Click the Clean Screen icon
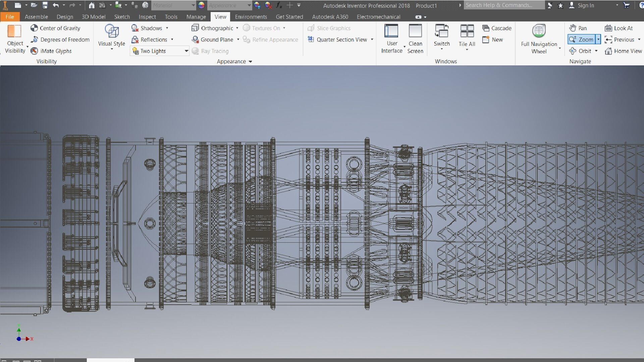Screen dimensions: 644x362 coord(415,31)
